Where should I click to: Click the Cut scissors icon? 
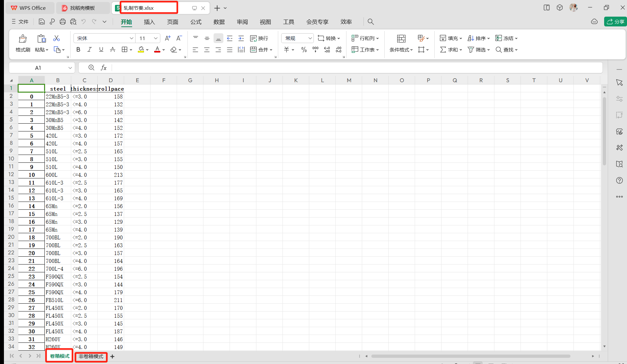[x=56, y=38]
